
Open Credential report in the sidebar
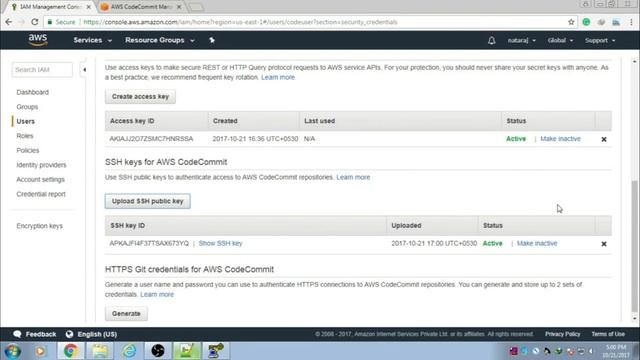coord(41,194)
